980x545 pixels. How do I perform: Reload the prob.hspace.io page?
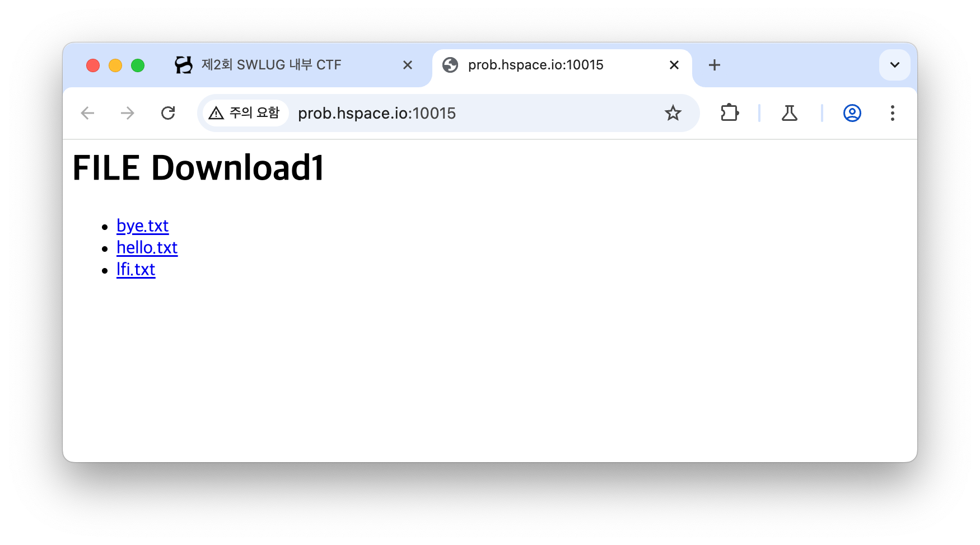coord(168,113)
